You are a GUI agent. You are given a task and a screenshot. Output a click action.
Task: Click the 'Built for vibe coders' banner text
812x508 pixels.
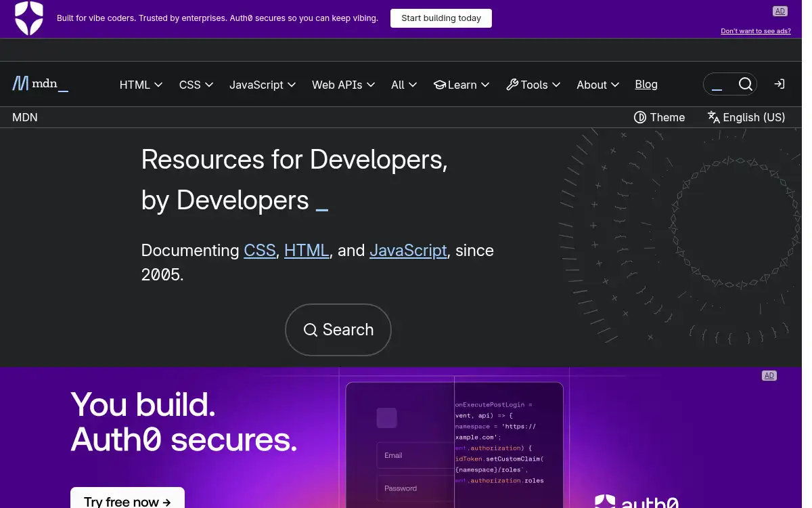coord(217,18)
